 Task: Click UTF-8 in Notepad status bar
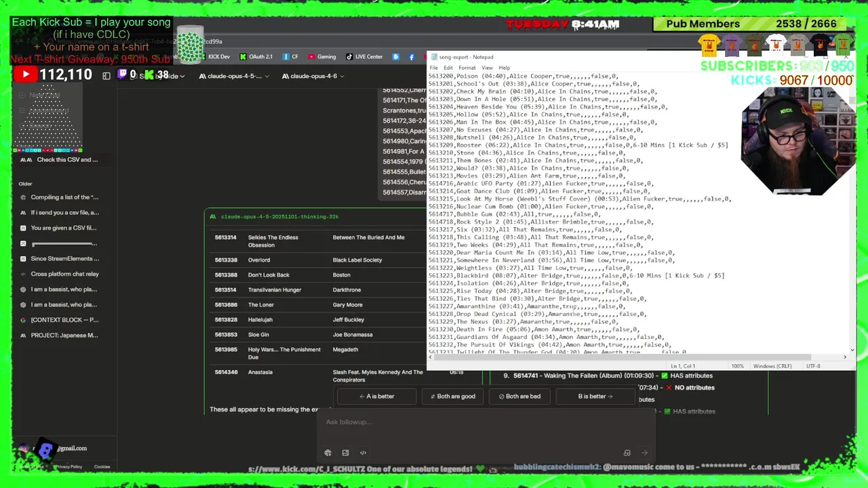pos(812,366)
